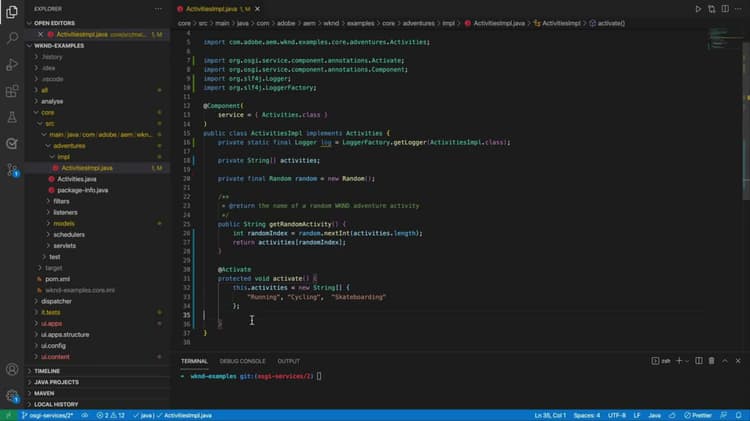The width and height of the screenshot is (750, 421).
Task: Click the feedback icon in status bar
Action: [x=724, y=415]
